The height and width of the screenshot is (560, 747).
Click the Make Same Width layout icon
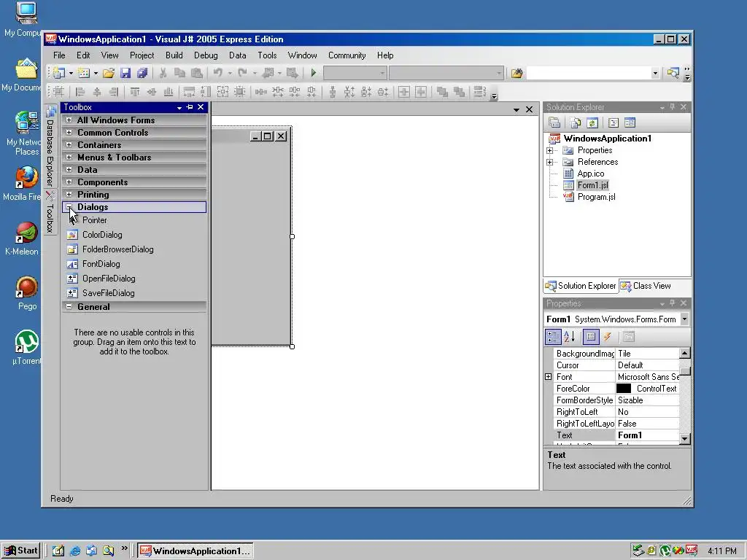click(x=189, y=92)
